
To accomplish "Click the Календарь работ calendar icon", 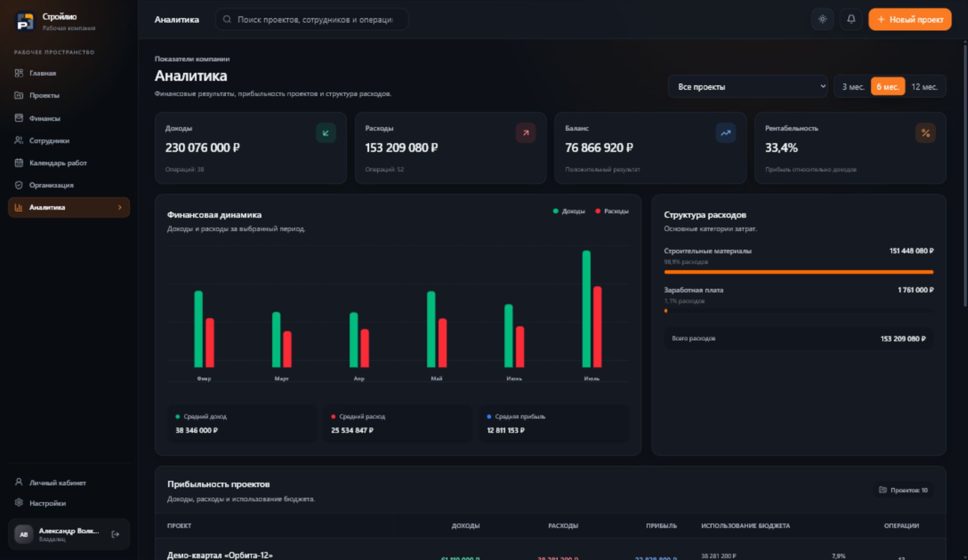I will [19, 163].
